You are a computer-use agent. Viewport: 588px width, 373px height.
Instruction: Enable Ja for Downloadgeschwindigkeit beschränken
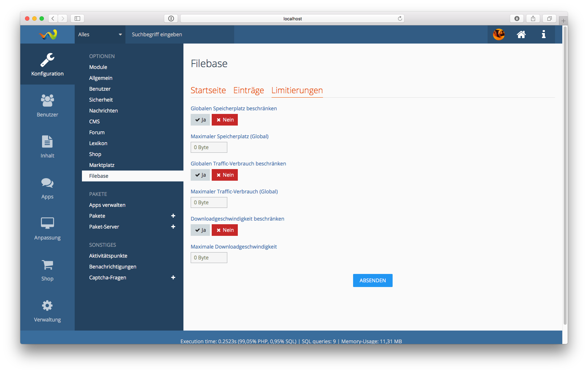click(x=200, y=230)
